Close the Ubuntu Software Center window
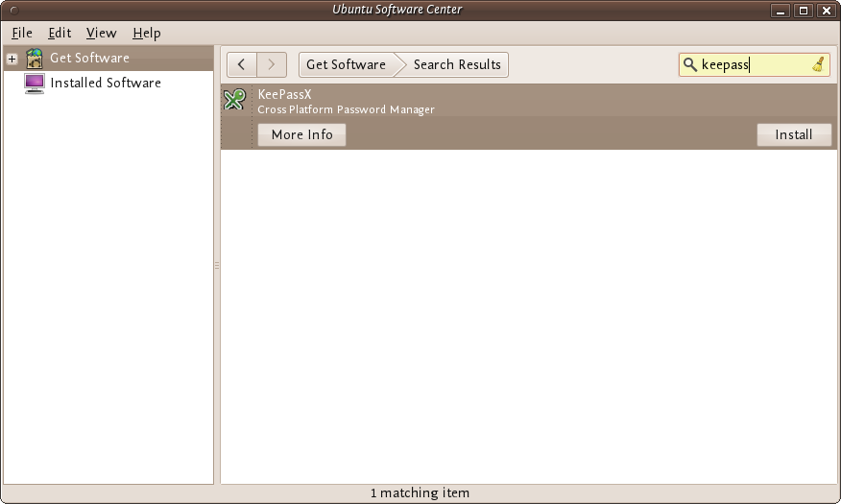The image size is (841, 504). tap(827, 10)
